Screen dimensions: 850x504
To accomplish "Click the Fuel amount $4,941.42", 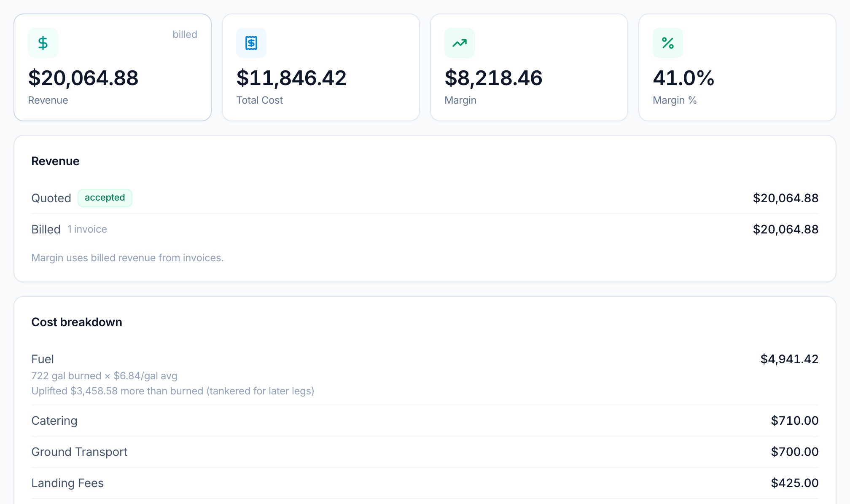I will (x=789, y=359).
